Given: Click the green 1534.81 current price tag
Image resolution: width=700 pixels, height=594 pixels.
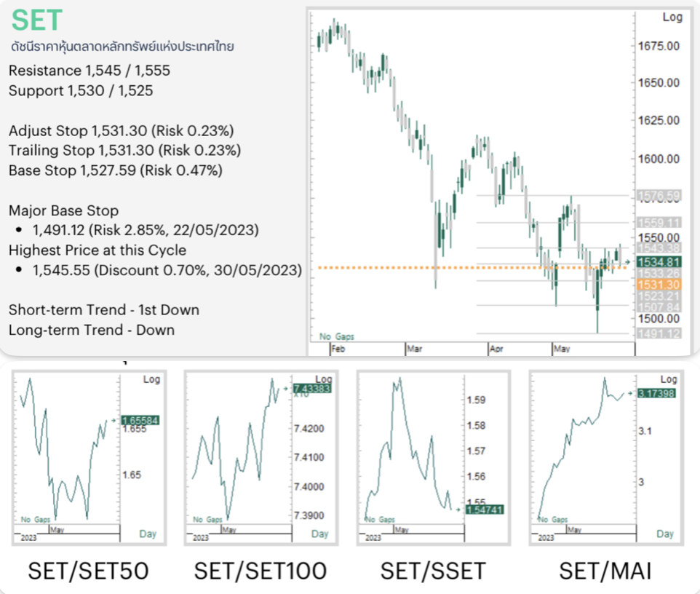Looking at the screenshot, I should 659,262.
